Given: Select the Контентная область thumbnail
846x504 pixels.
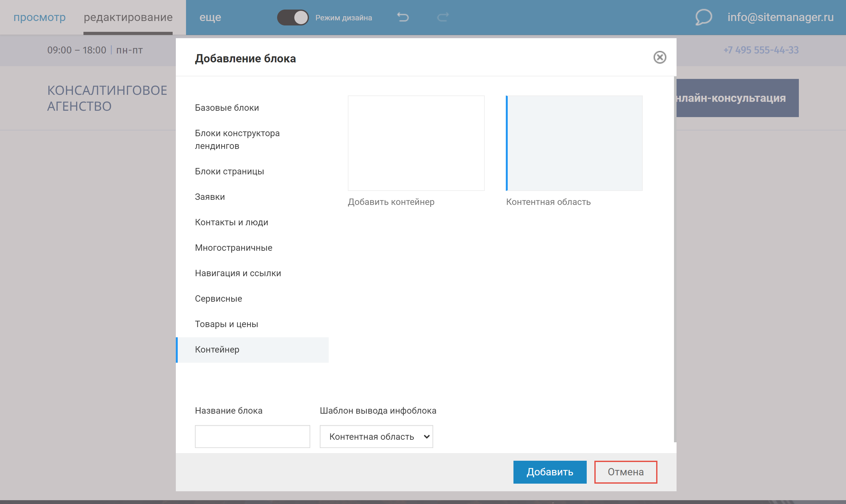Looking at the screenshot, I should 574,143.
